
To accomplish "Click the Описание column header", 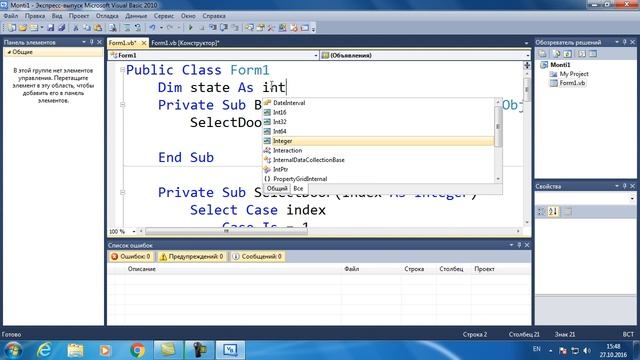I will click(142, 269).
